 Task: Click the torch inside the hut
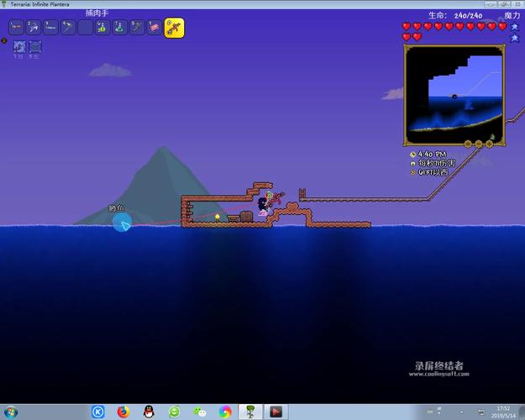pos(218,218)
